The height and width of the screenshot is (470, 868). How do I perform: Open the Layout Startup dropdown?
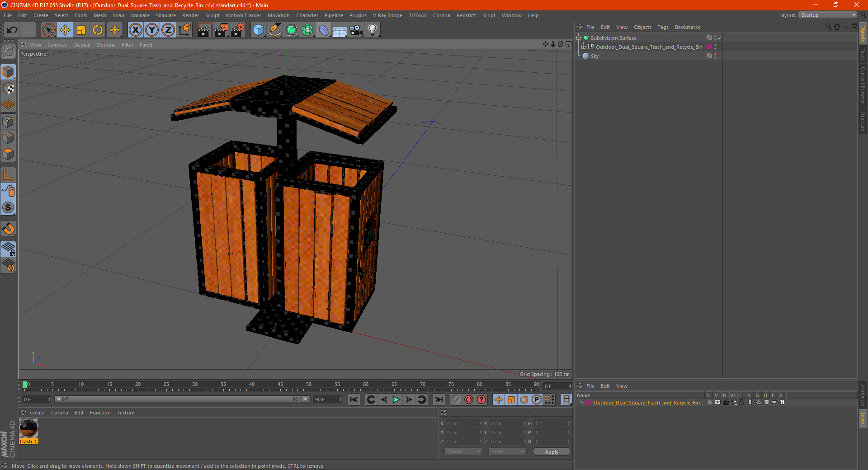(828, 15)
